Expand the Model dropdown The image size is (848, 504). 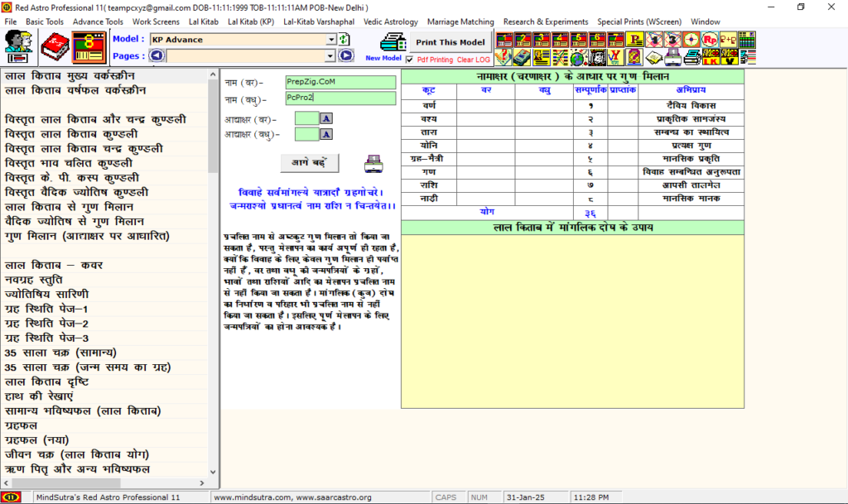click(x=331, y=40)
